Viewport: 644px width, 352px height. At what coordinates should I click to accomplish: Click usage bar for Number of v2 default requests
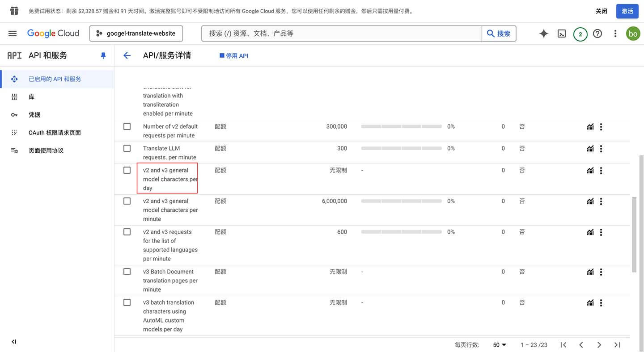(x=402, y=127)
